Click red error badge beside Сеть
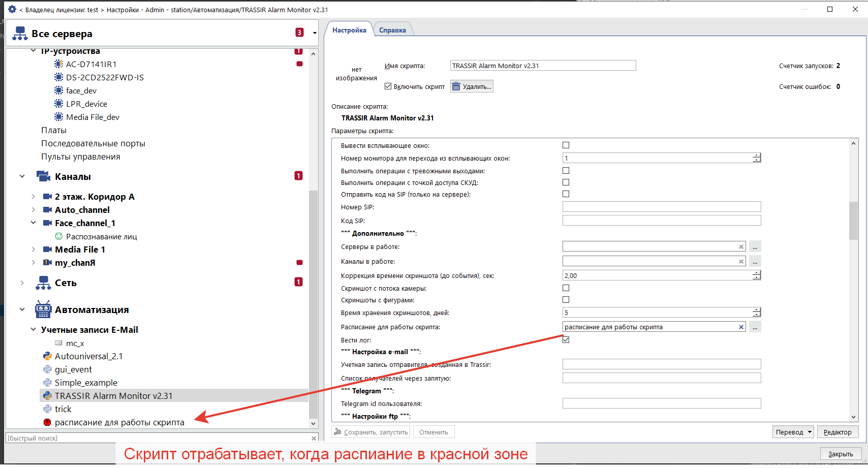The width and height of the screenshot is (868, 468). 299,282
